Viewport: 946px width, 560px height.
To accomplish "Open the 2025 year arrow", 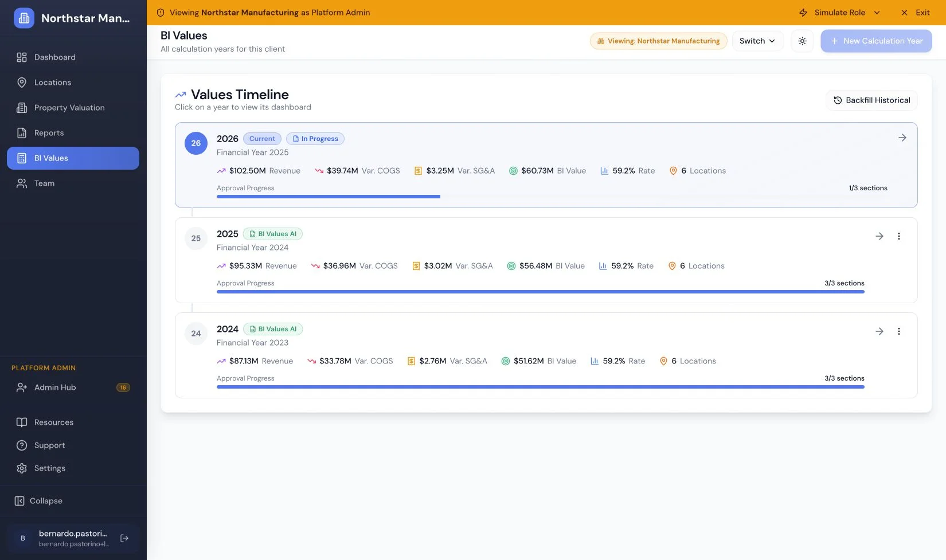I will click(x=879, y=236).
